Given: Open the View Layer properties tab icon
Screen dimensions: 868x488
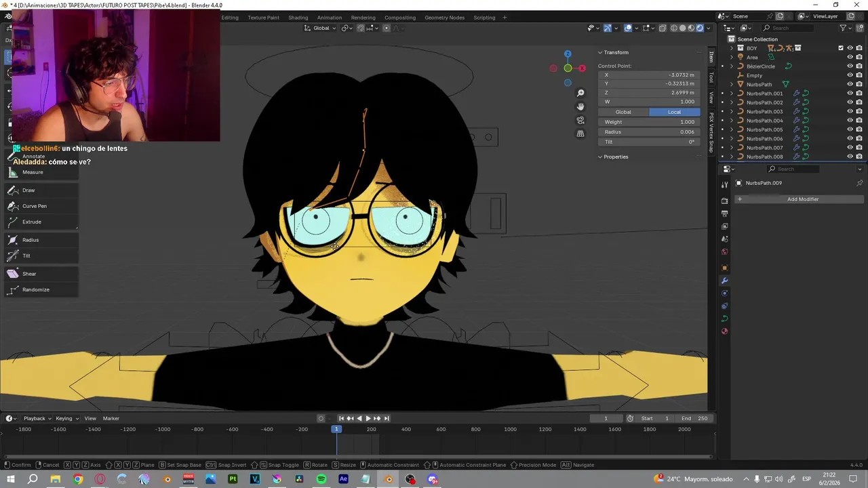Looking at the screenshot, I should click(x=724, y=226).
